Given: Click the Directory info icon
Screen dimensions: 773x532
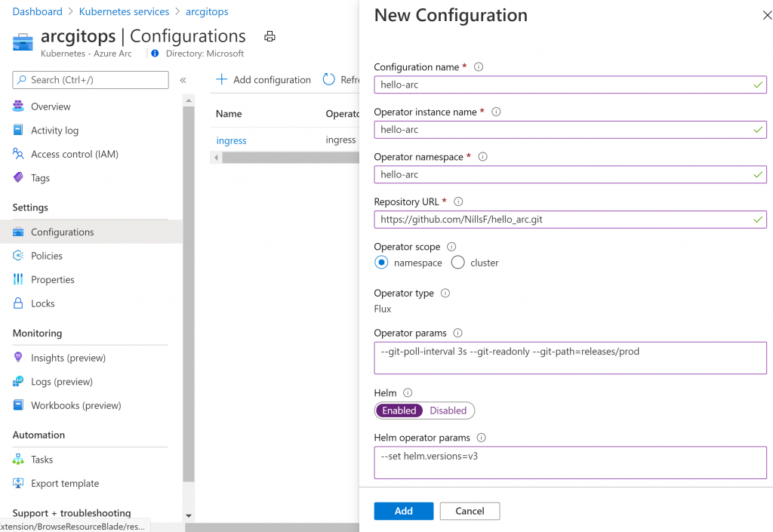Looking at the screenshot, I should 155,53.
